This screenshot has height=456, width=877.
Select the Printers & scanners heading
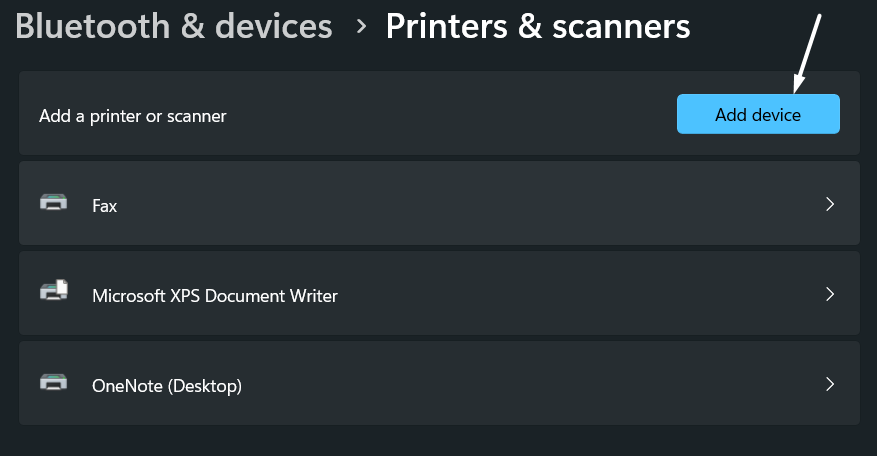(x=537, y=26)
